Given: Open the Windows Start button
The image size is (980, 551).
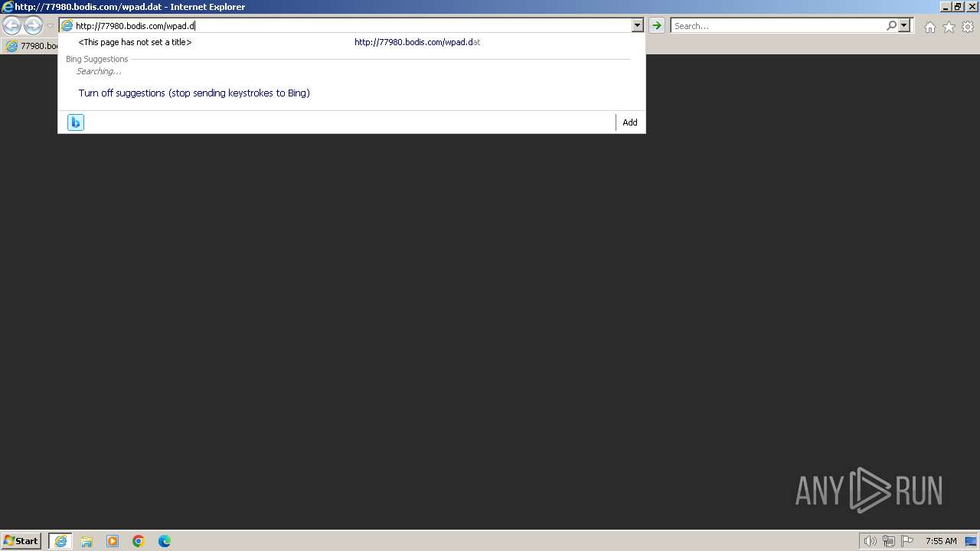Looking at the screenshot, I should tap(21, 540).
